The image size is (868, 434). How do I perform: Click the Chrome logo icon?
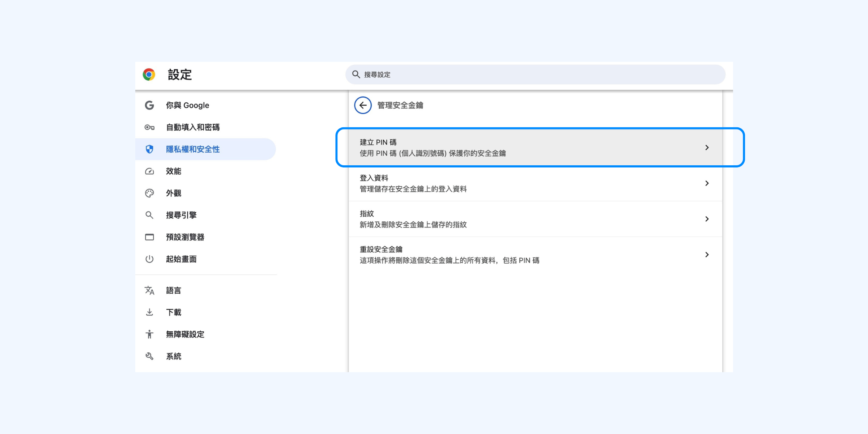pyautogui.click(x=149, y=75)
